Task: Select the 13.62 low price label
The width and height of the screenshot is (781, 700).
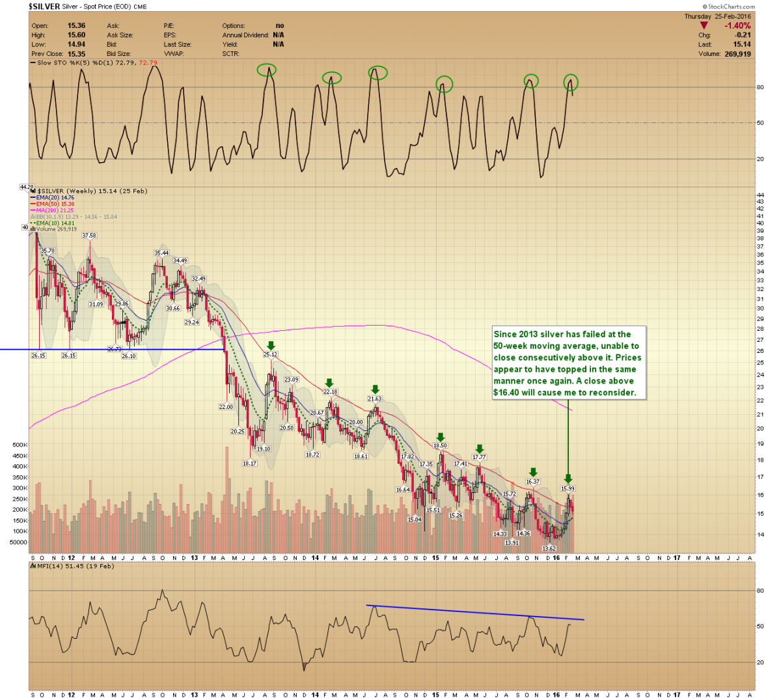Action: coord(549,548)
